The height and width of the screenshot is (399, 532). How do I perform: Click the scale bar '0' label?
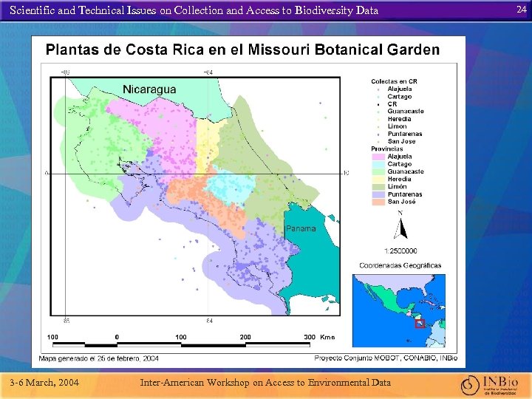point(117,337)
